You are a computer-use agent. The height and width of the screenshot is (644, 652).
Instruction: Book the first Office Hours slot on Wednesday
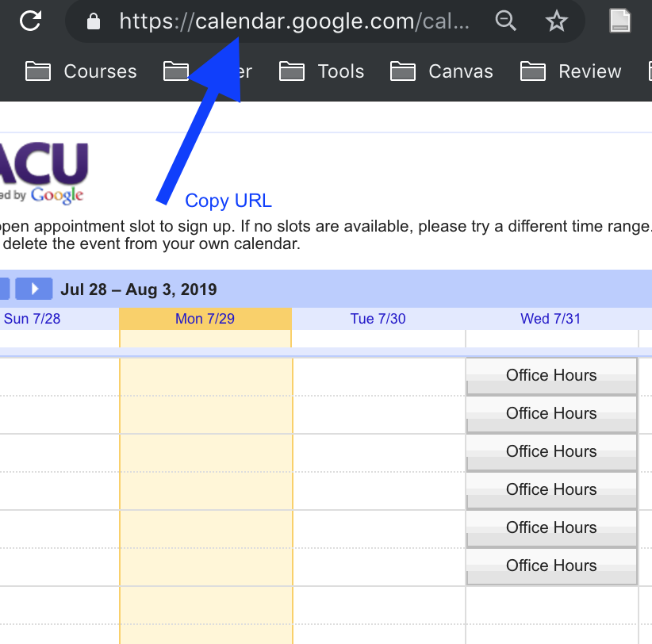click(x=551, y=376)
